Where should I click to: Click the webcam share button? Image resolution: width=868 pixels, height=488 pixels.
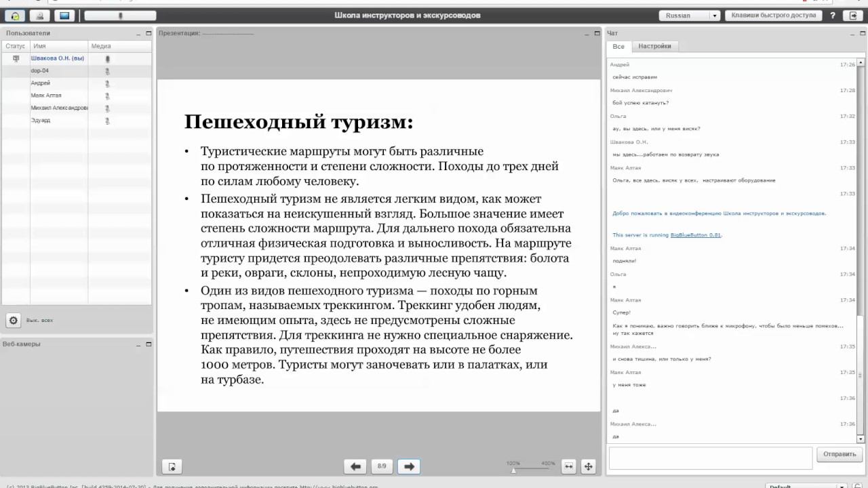(x=40, y=16)
